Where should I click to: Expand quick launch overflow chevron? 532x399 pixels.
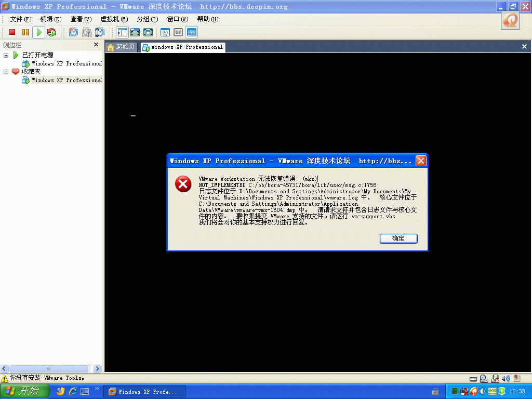pos(97,389)
